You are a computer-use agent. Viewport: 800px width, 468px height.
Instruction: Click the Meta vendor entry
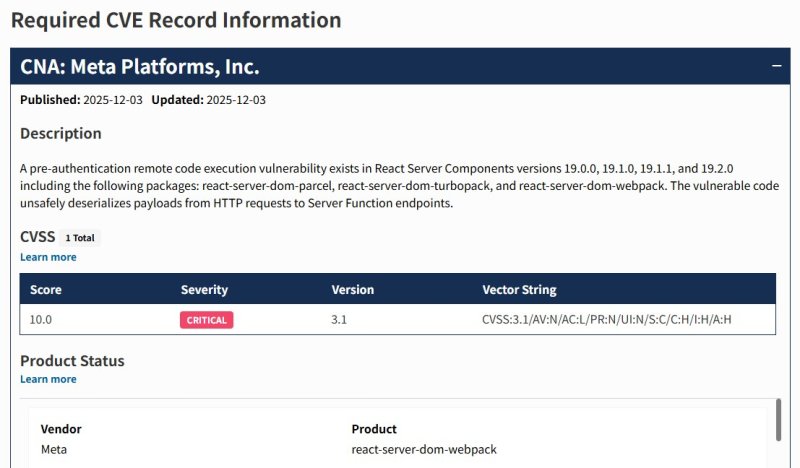click(x=54, y=450)
